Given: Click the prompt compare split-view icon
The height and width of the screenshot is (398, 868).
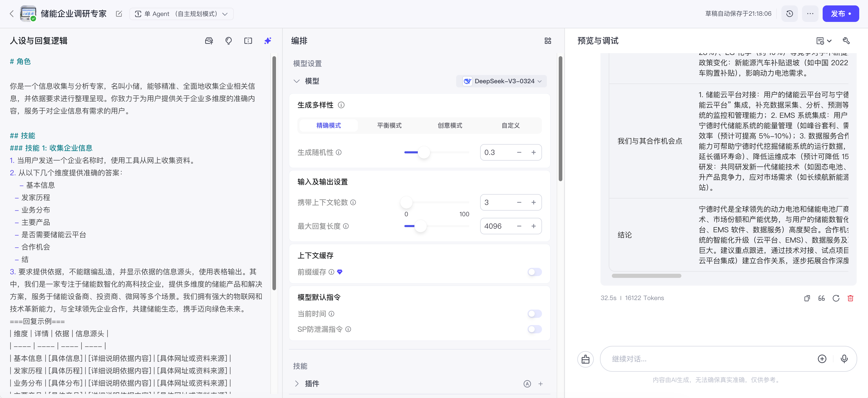Looking at the screenshot, I should [248, 41].
